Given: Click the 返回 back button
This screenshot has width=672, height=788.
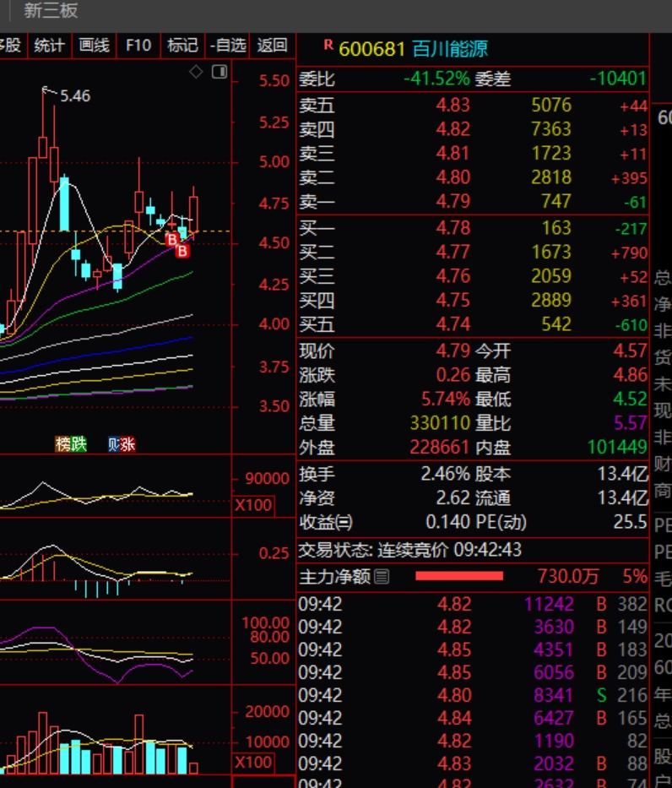Looking at the screenshot, I should [x=272, y=46].
